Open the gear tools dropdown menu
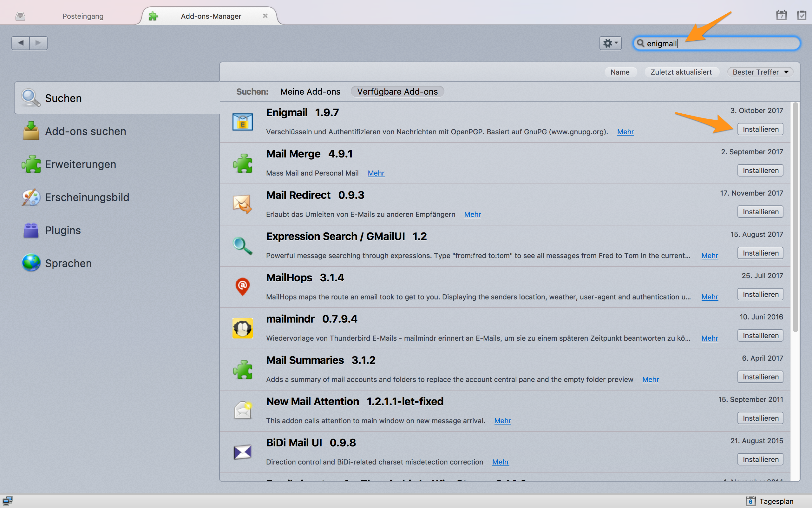 610,43
